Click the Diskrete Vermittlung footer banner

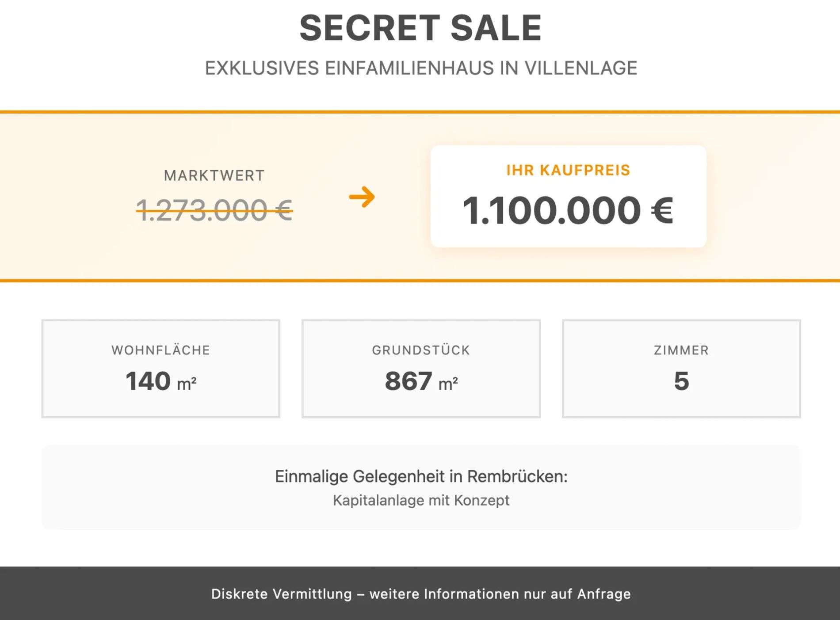(420, 593)
